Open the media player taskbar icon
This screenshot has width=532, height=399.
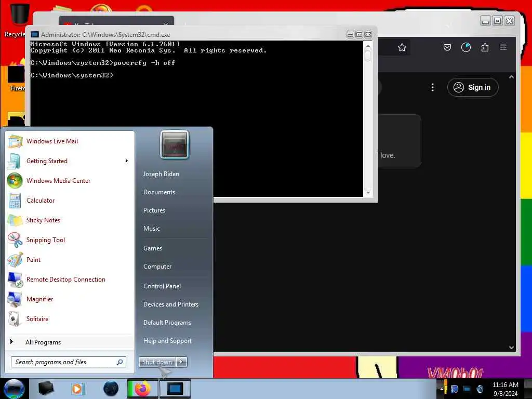point(77,389)
